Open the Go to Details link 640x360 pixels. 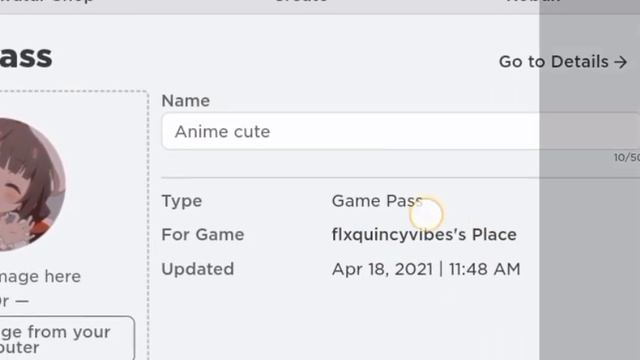point(563,62)
